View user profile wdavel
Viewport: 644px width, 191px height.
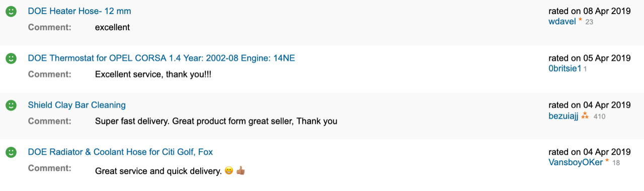pos(562,21)
